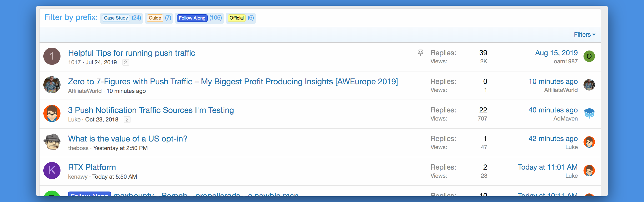Open What is the value of a US opt-in?

point(127,139)
